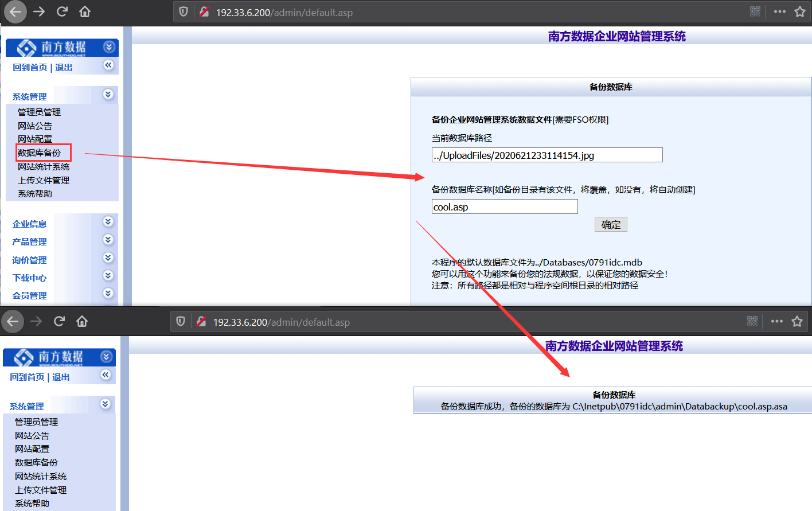Click the tracking shield icon in top window

point(184,11)
